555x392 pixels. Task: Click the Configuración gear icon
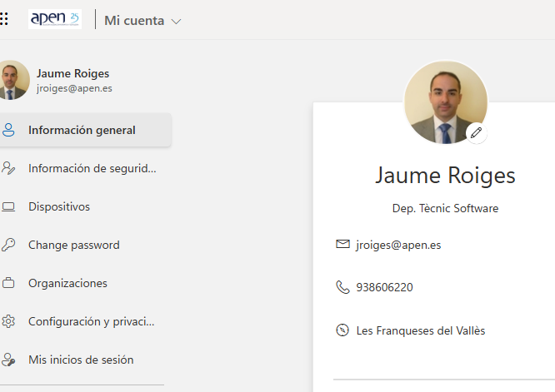tap(8, 321)
